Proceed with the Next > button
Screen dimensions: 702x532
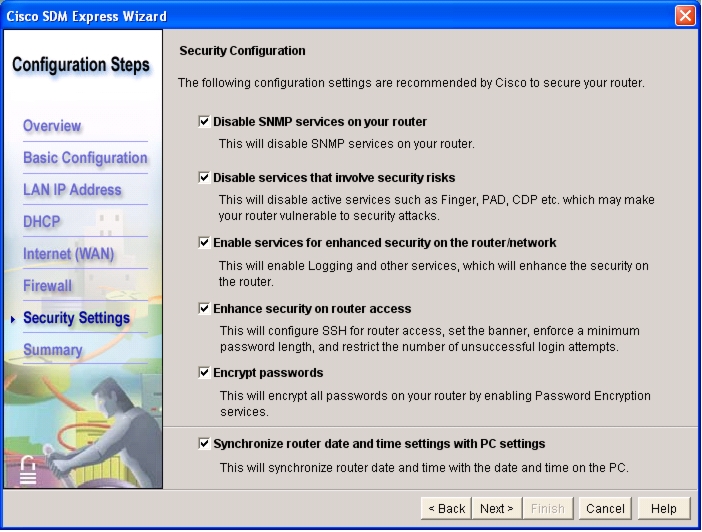pyautogui.click(x=497, y=509)
